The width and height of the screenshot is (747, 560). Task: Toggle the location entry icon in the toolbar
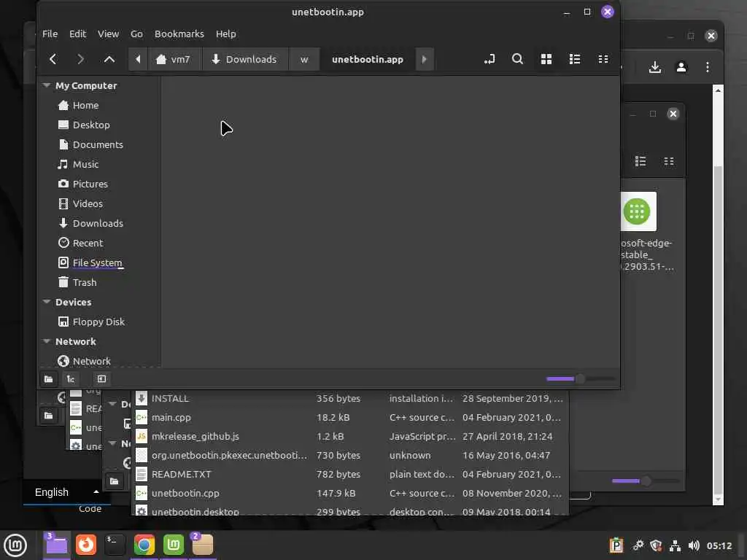click(x=489, y=59)
